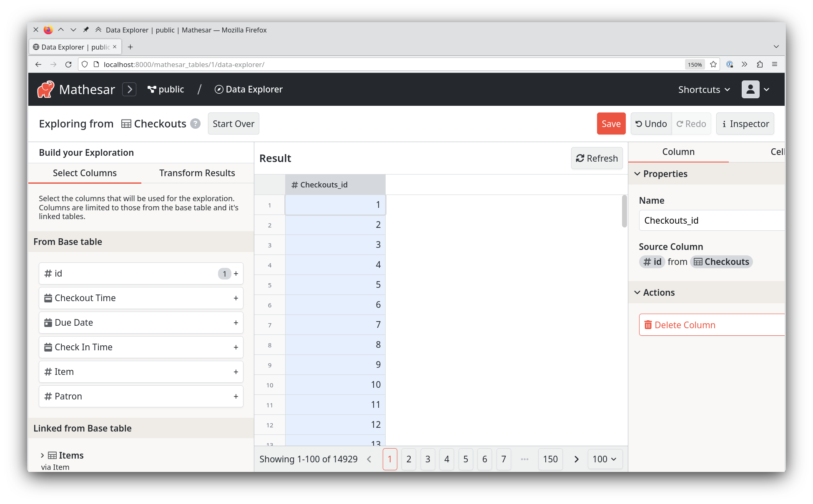The height and width of the screenshot is (504, 813).
Task: Open the Inspector panel with the info icon
Action: tap(725, 124)
